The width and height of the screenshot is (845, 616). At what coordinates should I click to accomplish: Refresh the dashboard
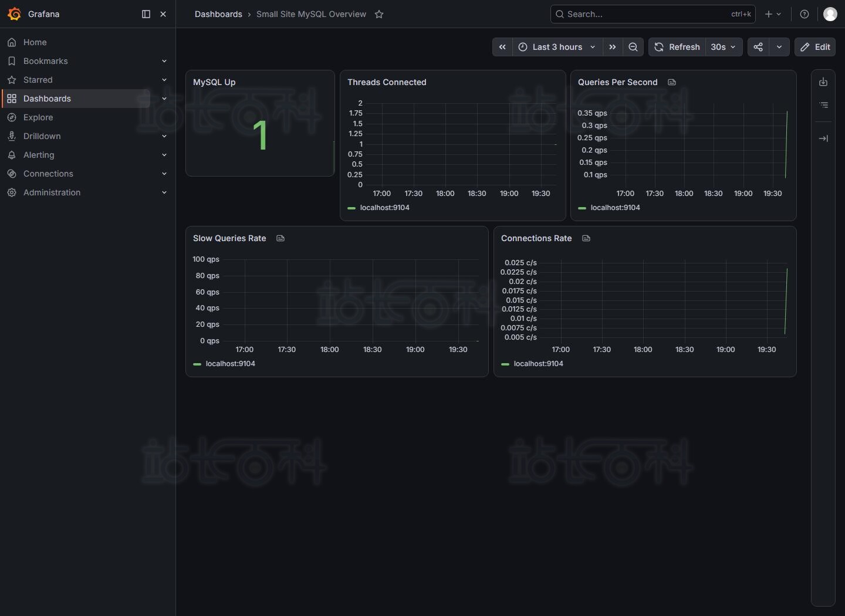(677, 47)
